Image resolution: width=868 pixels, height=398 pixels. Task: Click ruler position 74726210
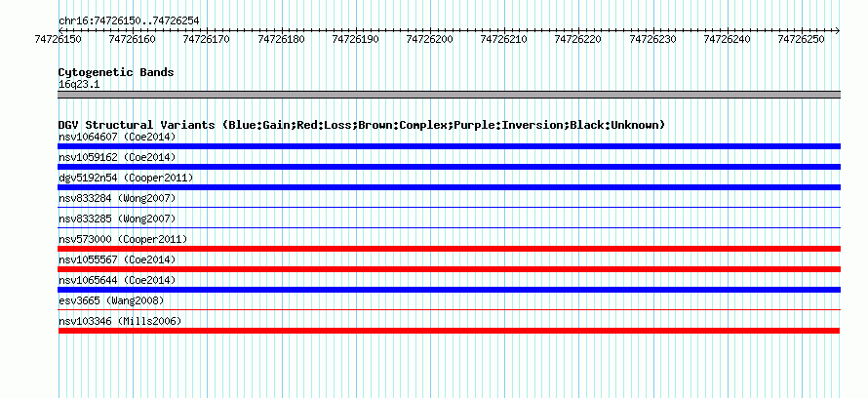(504, 39)
